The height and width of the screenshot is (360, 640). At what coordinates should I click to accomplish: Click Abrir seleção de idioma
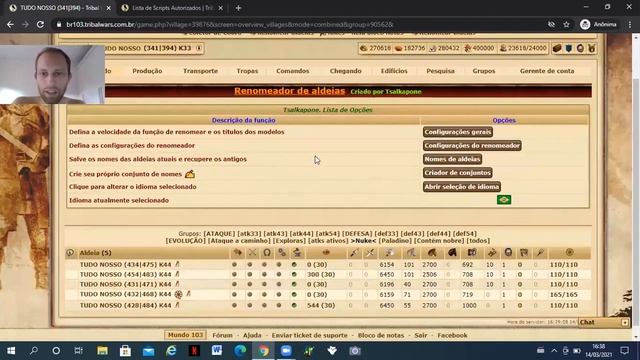tap(462, 187)
